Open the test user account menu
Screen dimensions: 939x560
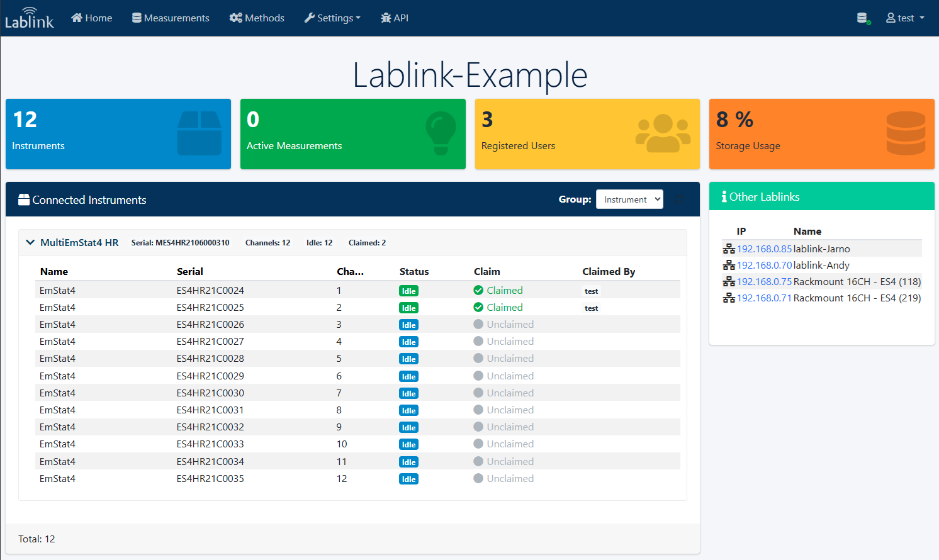(x=906, y=18)
